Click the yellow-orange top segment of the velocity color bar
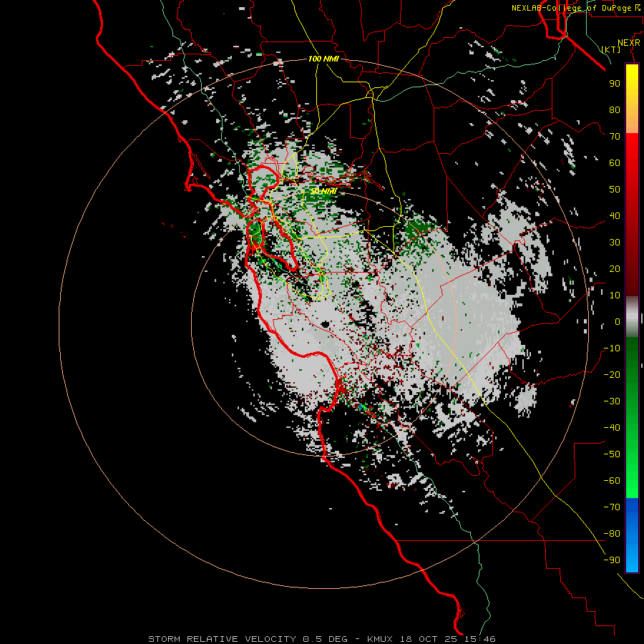 [x=632, y=99]
